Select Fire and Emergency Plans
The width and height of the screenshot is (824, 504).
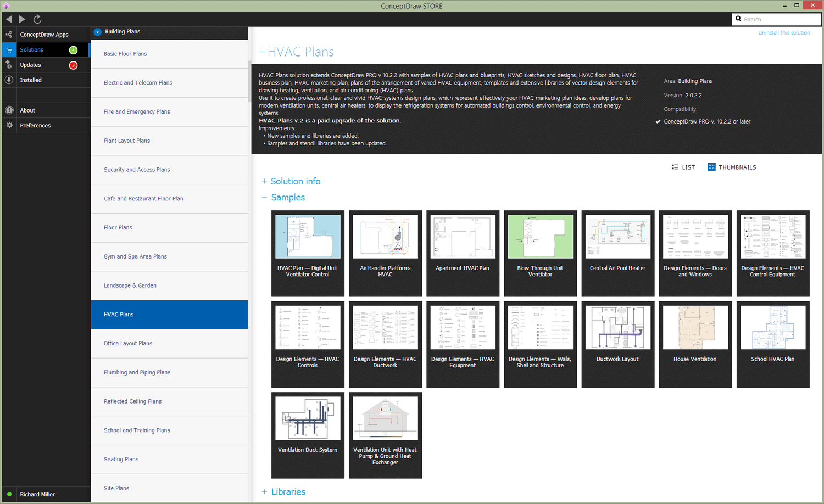169,112
